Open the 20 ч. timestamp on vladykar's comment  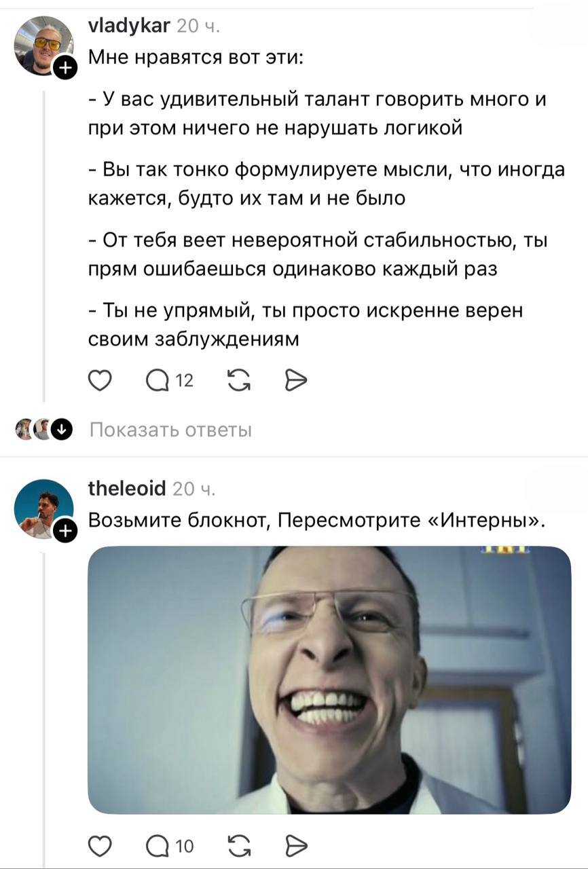[x=198, y=27]
